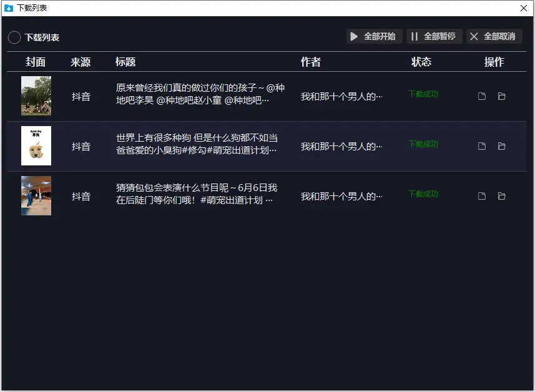This screenshot has height=392, width=535.
Task: Open file for the 小臭狗 video row
Action: tap(482, 146)
